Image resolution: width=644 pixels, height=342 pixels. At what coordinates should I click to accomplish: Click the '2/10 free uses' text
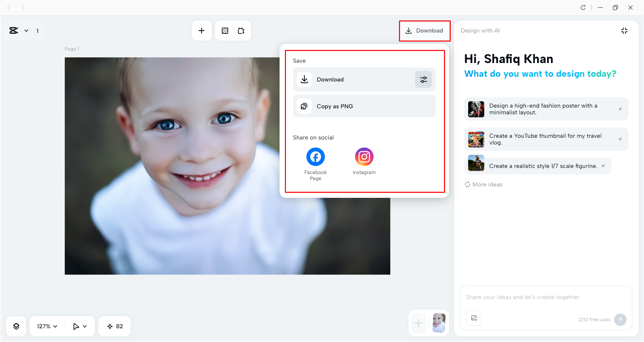(594, 320)
